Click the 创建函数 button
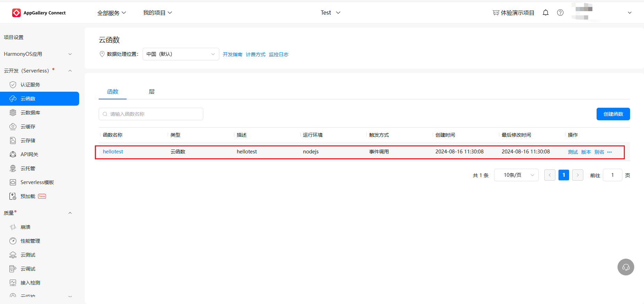The width and height of the screenshot is (644, 304). point(613,114)
